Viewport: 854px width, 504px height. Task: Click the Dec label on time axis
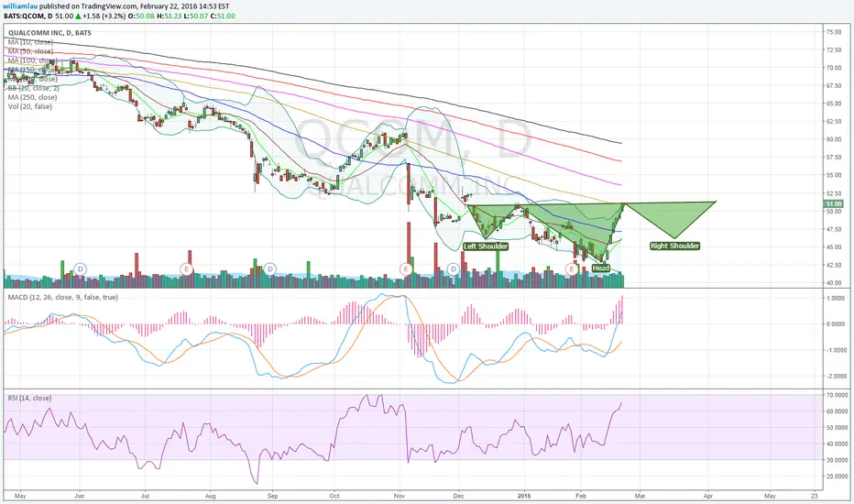pos(458,496)
